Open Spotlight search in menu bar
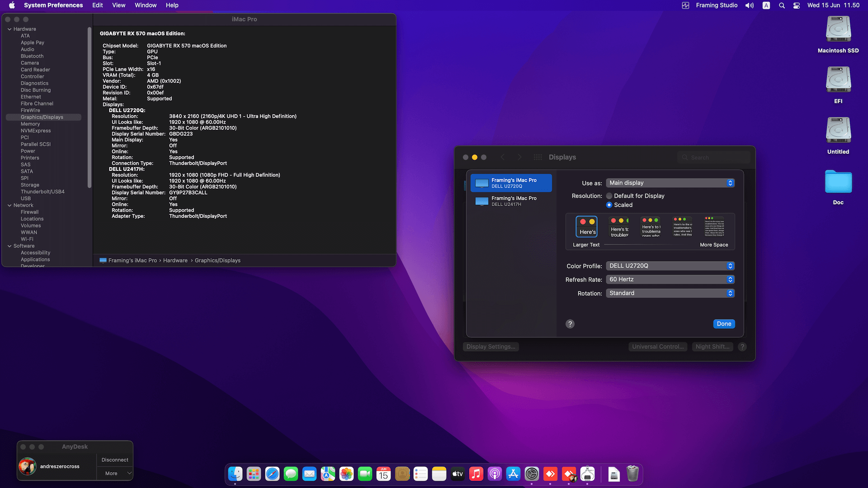Viewport: 868px width, 488px height. pyautogui.click(x=782, y=5)
